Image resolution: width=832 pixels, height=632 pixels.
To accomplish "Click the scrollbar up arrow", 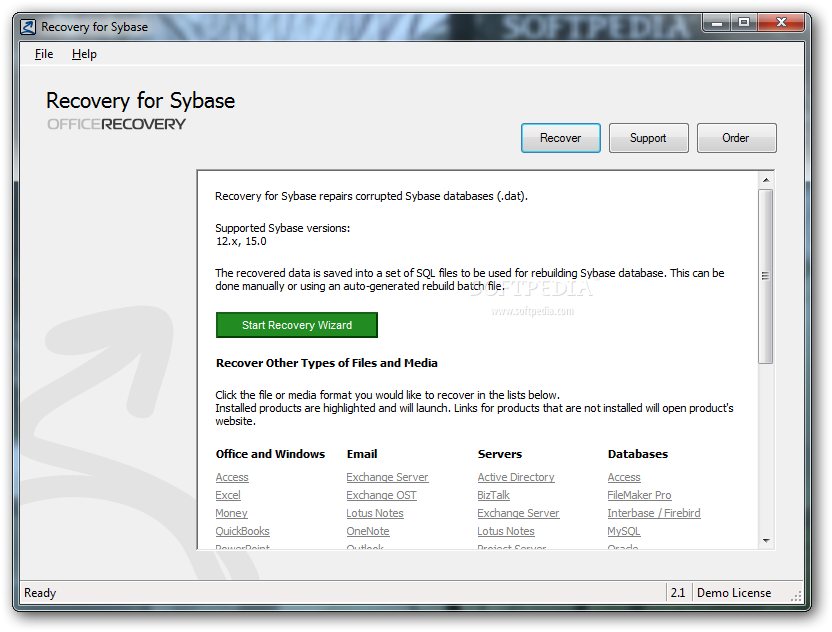I will point(766,180).
